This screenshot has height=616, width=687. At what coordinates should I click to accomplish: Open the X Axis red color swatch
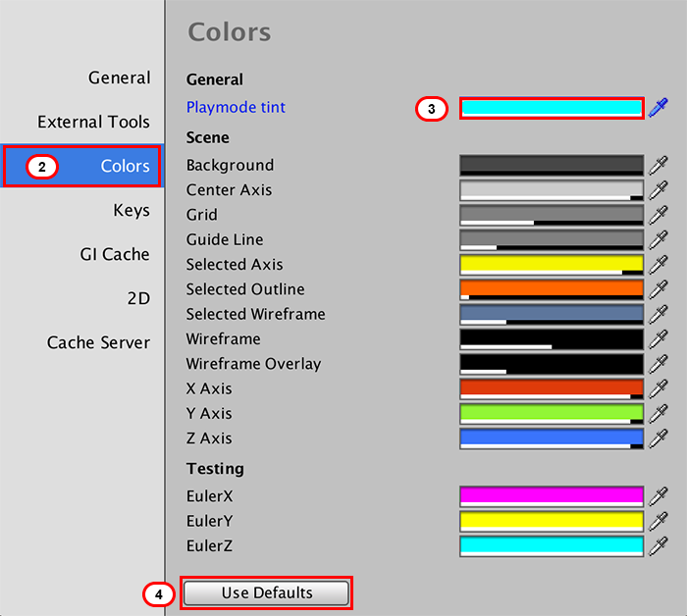point(552,389)
